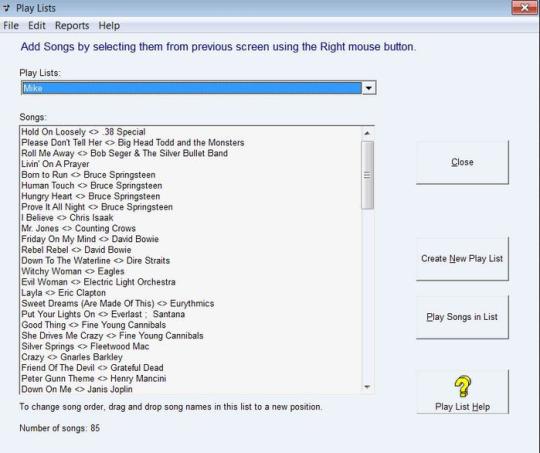
Task: Open the Reports menu
Action: coord(72,25)
